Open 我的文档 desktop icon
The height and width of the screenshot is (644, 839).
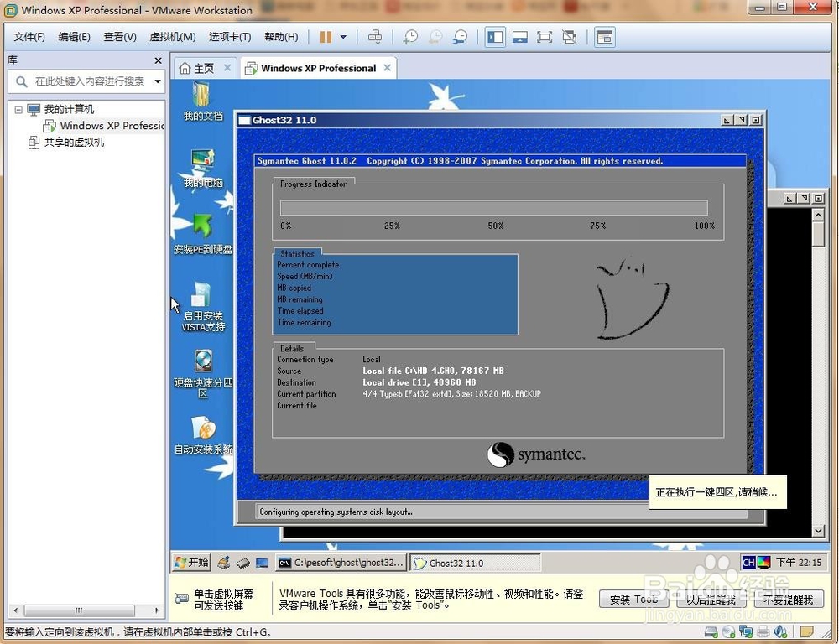tap(202, 101)
